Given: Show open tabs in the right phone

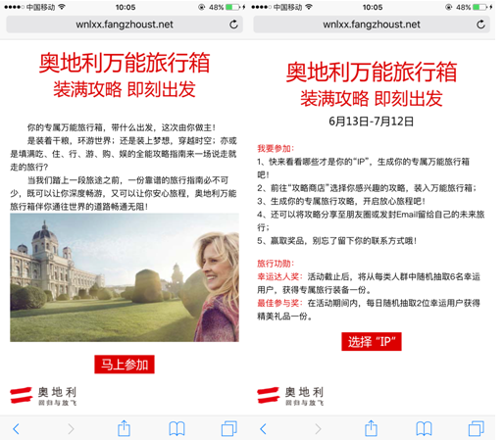Looking at the screenshot, I should (476, 428).
